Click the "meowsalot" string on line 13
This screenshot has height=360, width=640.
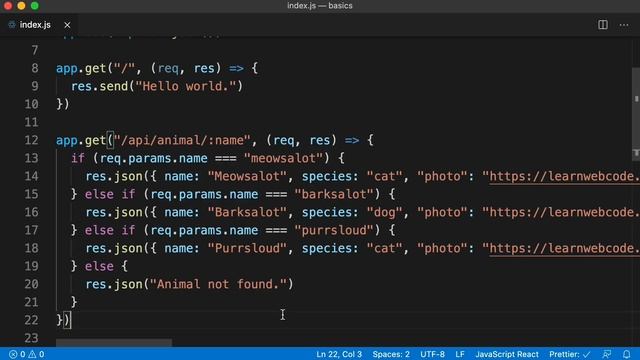283,158
